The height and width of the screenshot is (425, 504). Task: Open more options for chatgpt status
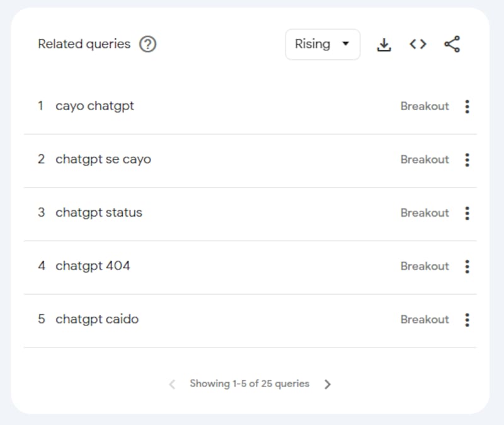tap(467, 213)
